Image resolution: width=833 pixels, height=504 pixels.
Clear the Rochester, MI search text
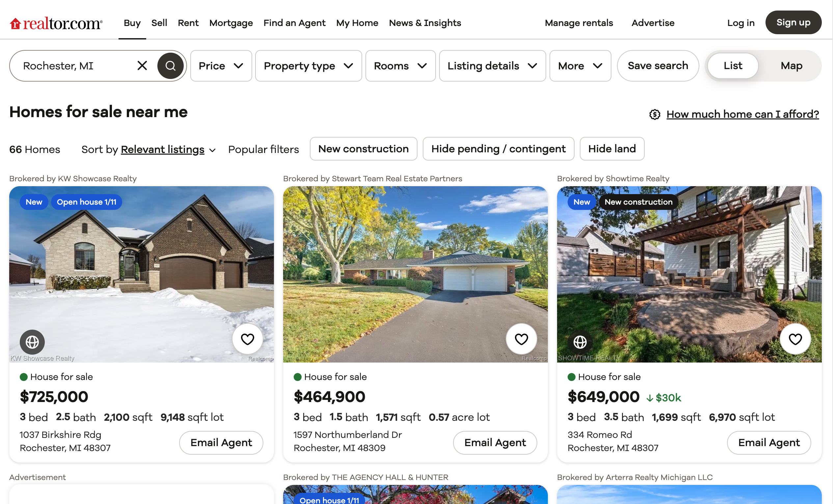[x=142, y=65]
